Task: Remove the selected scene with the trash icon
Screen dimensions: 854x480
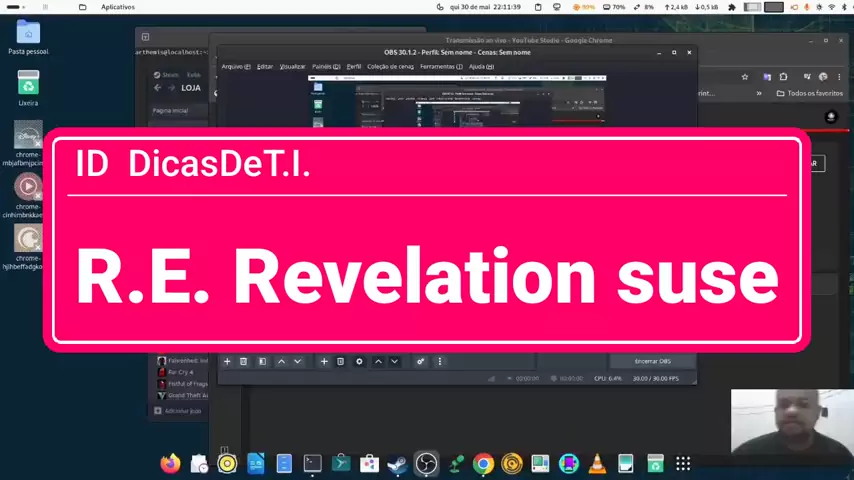Action: coord(244,361)
